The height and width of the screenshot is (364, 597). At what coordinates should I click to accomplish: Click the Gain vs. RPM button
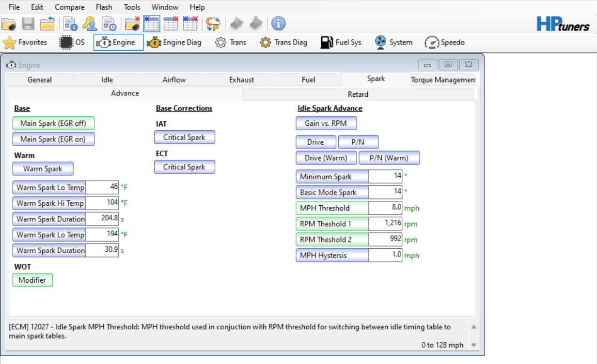pyautogui.click(x=326, y=123)
